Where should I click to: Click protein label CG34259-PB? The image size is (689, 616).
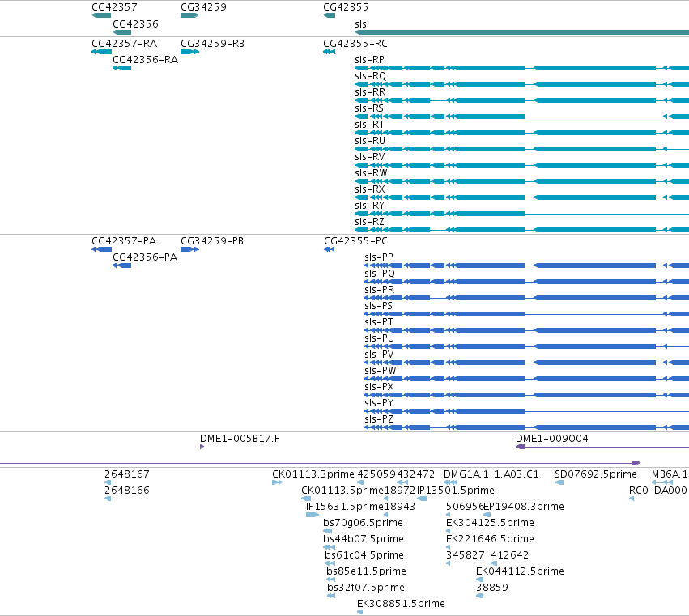pyautogui.click(x=212, y=241)
